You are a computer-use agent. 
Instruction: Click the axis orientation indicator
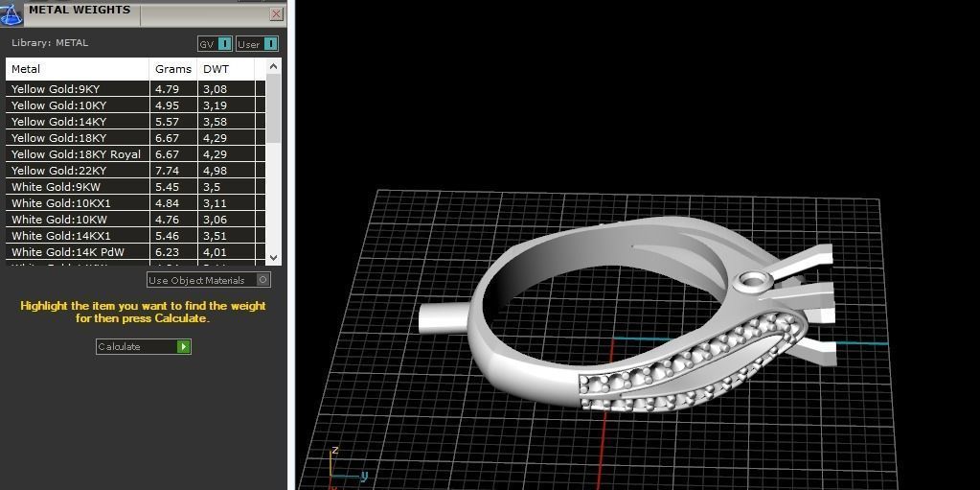coord(347,466)
